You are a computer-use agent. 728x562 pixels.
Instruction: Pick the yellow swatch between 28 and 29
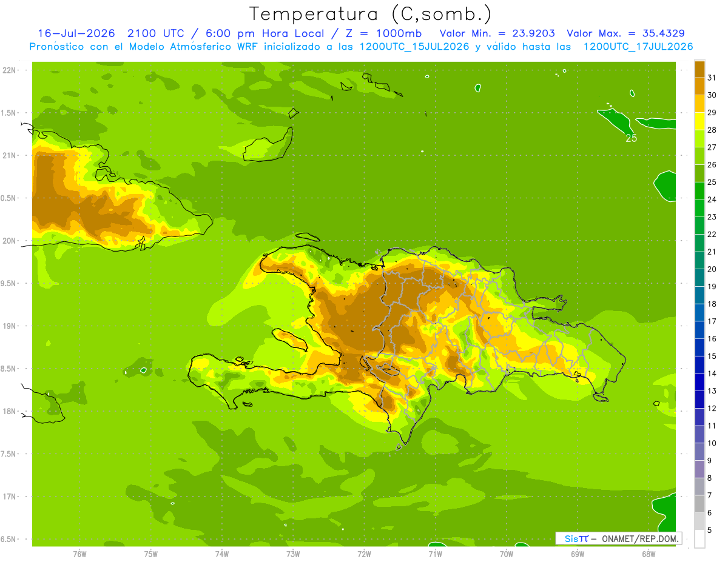(x=699, y=121)
